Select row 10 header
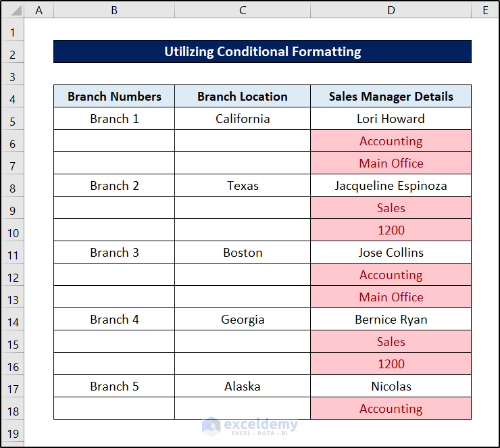This screenshot has height=448, width=500. pos(12,230)
